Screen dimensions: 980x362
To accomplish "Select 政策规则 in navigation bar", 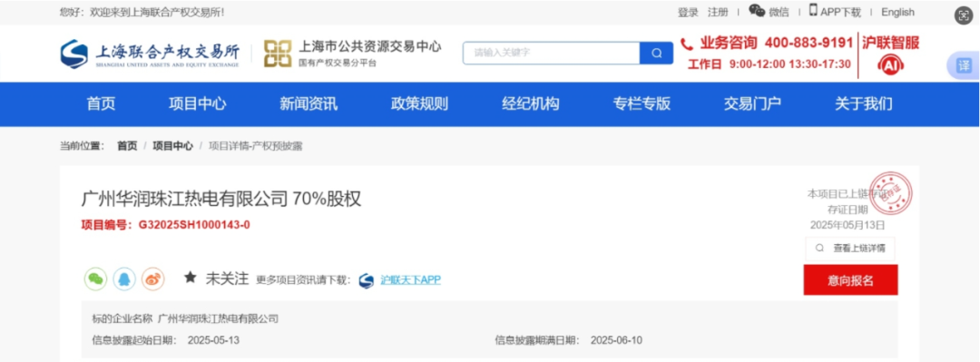I will click(x=419, y=104).
